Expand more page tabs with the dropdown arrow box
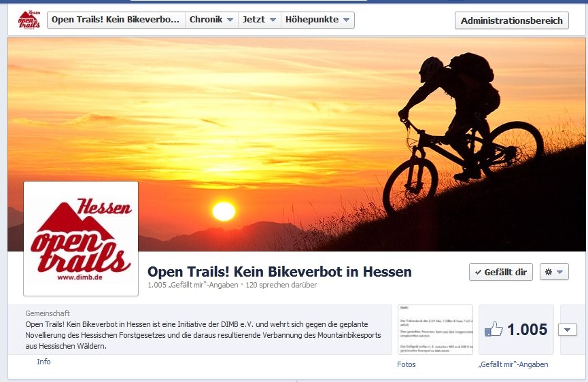The width and height of the screenshot is (588, 382). click(568, 330)
